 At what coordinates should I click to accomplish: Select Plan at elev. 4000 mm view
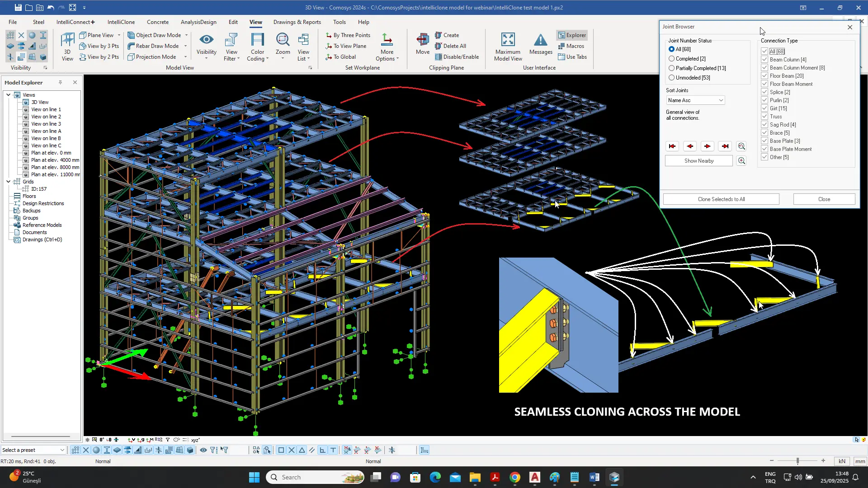point(55,160)
